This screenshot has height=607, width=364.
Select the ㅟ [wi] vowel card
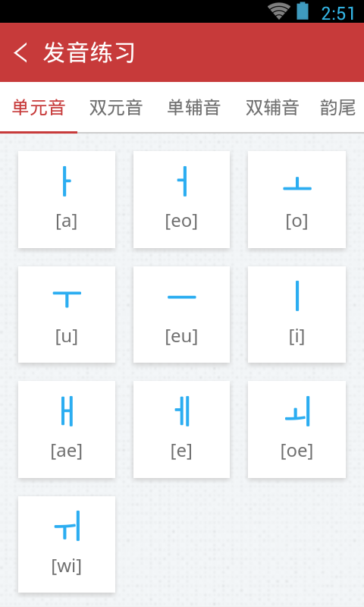pos(67,544)
